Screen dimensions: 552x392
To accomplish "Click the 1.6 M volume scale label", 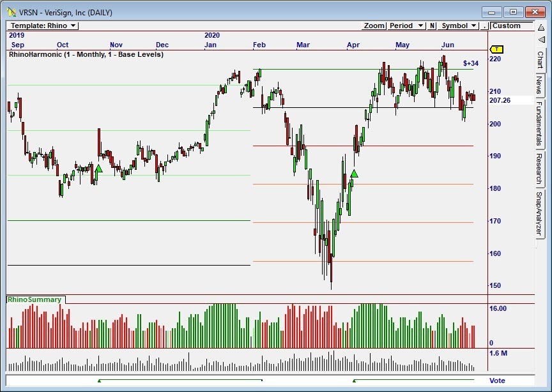I will pos(498,353).
